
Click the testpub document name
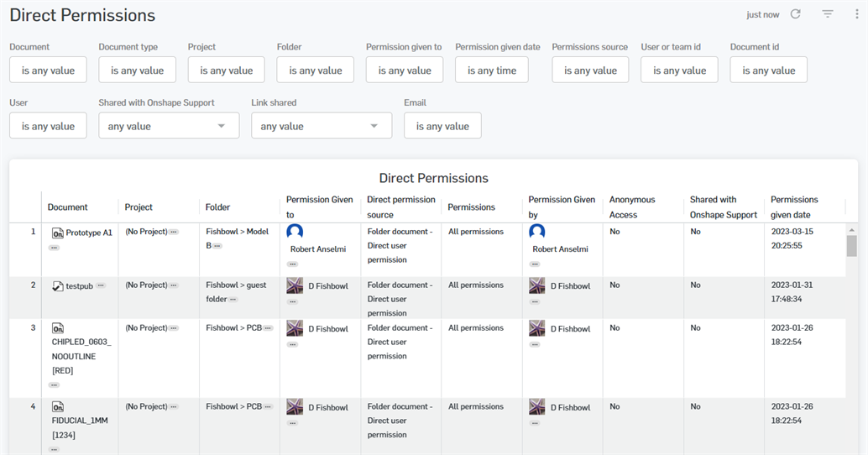(79, 286)
